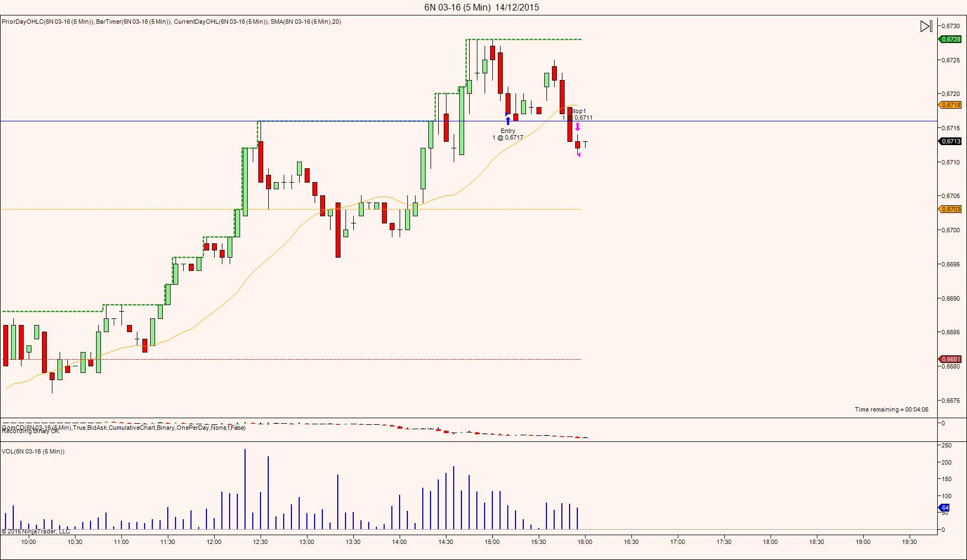Click the 12:30 time axis label
The width and height of the screenshot is (967, 560).
coord(260,542)
